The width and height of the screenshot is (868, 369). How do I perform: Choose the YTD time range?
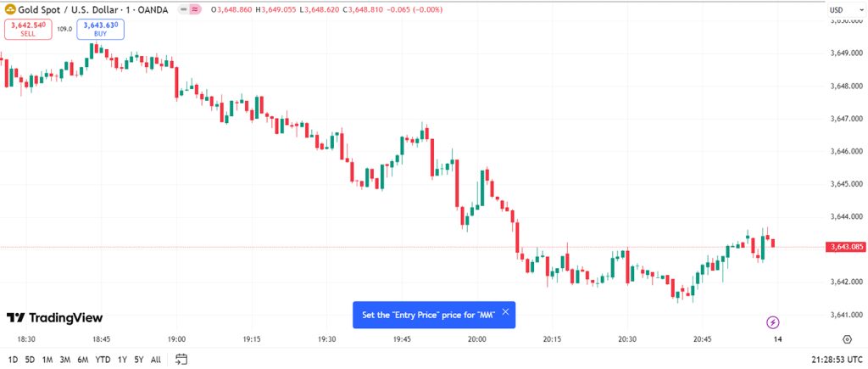pyautogui.click(x=103, y=360)
